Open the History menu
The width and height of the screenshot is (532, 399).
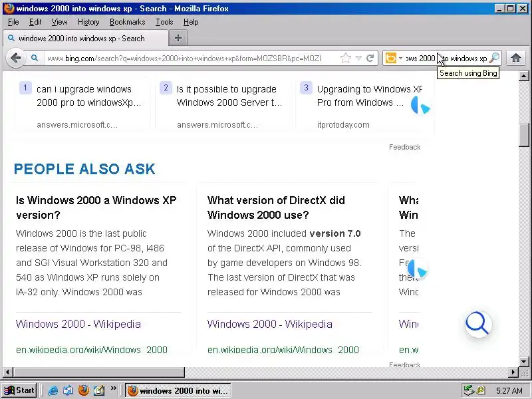[88, 22]
